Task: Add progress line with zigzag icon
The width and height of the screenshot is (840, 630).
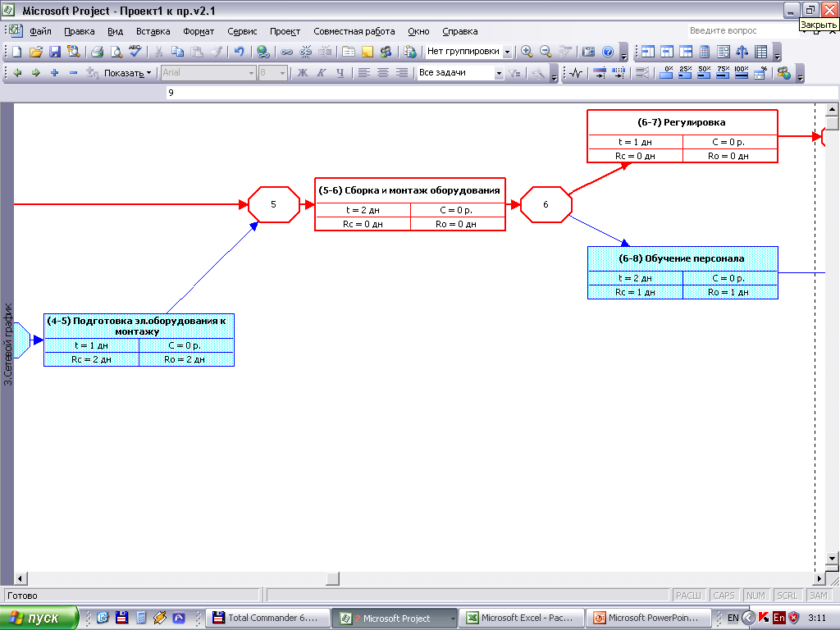Action: pyautogui.click(x=577, y=73)
